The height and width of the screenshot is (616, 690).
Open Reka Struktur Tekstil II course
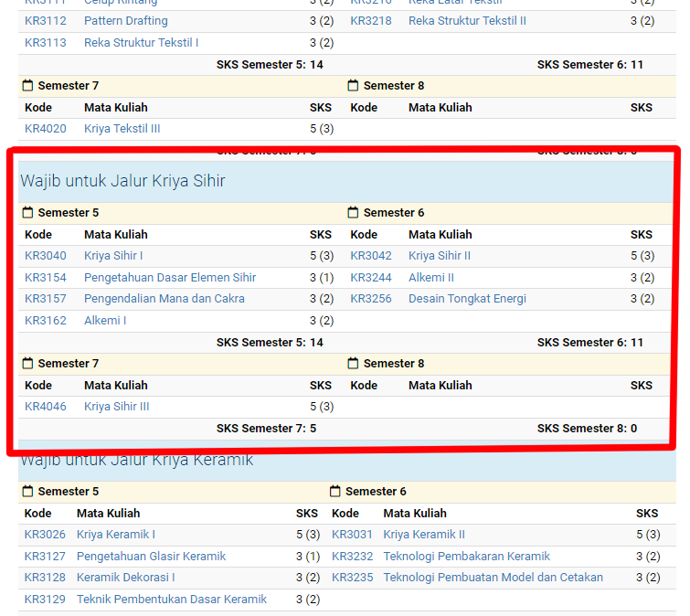point(467,21)
